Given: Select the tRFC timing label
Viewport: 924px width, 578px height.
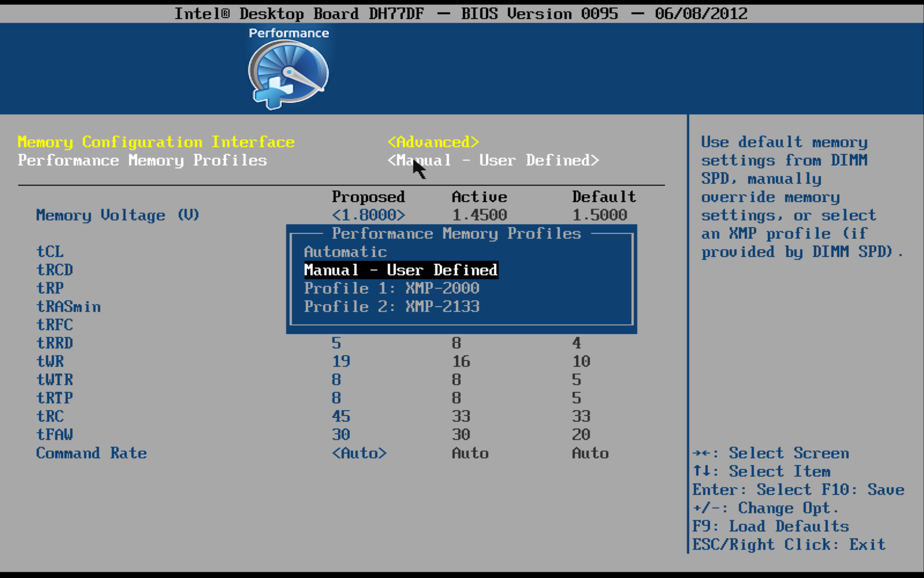Looking at the screenshot, I should 54,325.
